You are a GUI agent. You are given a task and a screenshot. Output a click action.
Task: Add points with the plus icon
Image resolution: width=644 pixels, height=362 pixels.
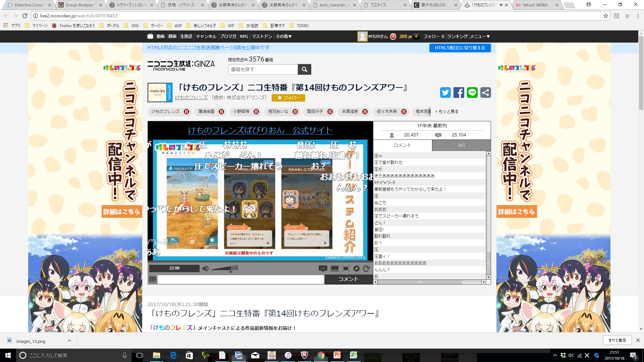click(x=416, y=37)
